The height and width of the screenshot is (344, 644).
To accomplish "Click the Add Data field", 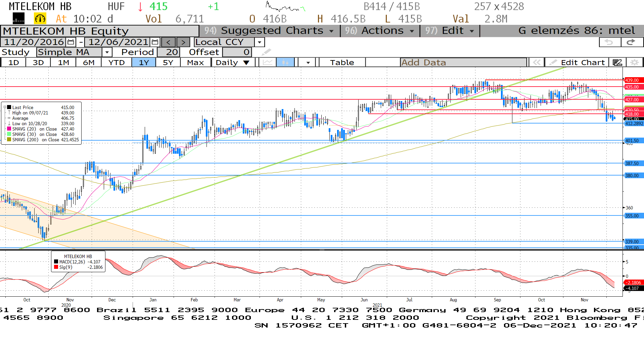I will pos(463,62).
